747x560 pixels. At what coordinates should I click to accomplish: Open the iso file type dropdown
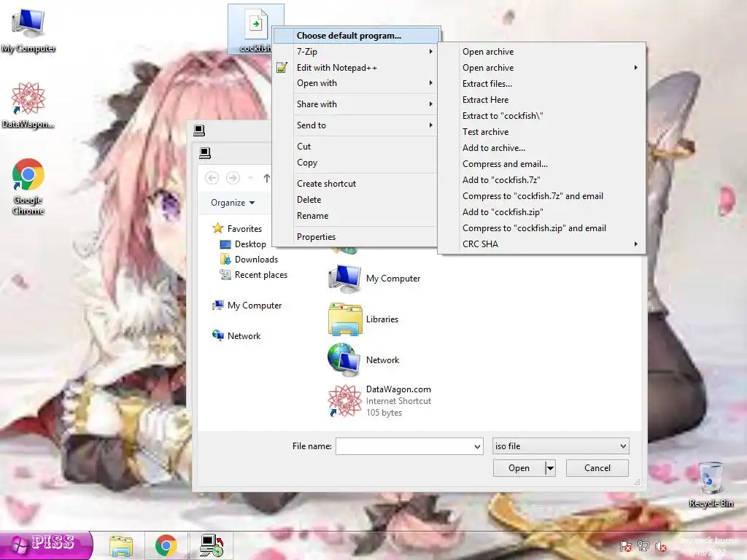click(560, 446)
